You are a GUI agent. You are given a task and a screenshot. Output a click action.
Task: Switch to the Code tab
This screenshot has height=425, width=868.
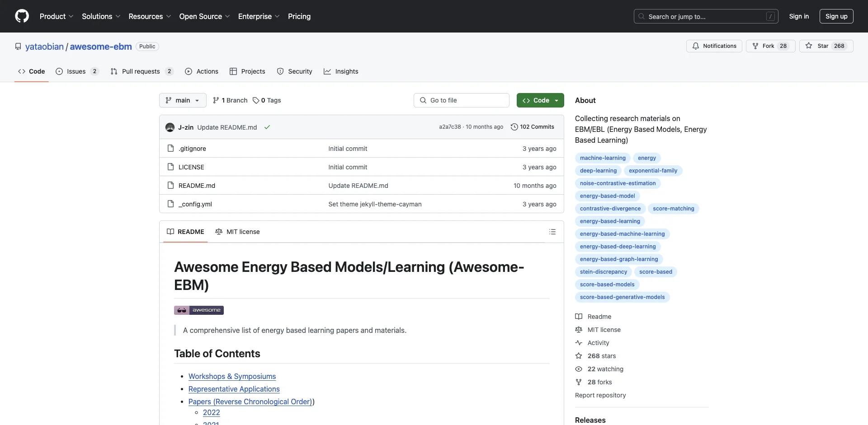pyautogui.click(x=31, y=71)
